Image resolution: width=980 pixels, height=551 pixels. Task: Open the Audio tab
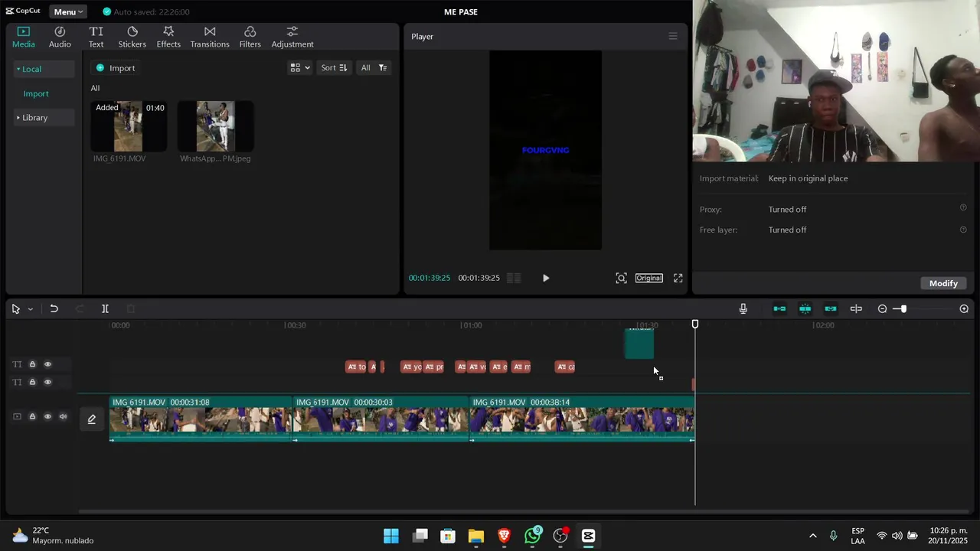pos(60,37)
